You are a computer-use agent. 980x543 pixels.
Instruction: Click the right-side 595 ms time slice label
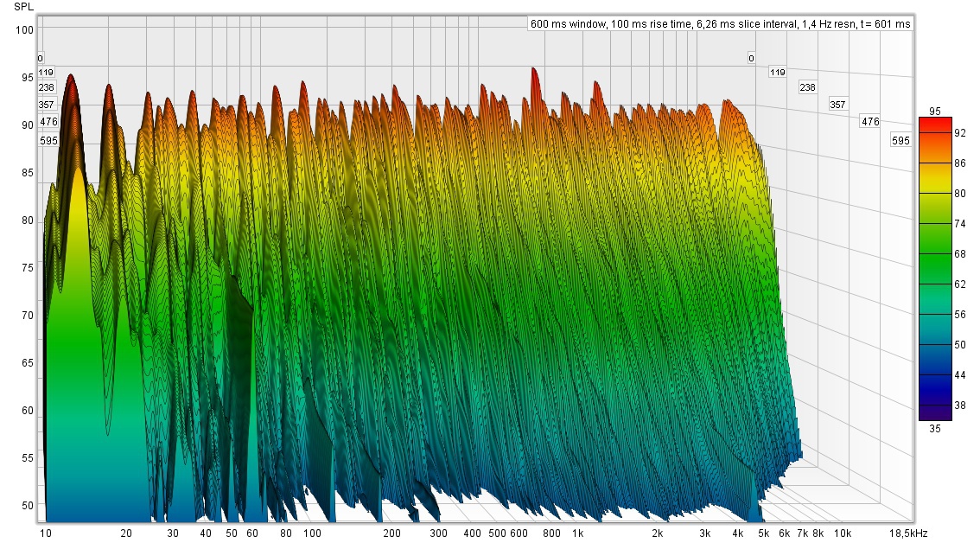pos(900,140)
